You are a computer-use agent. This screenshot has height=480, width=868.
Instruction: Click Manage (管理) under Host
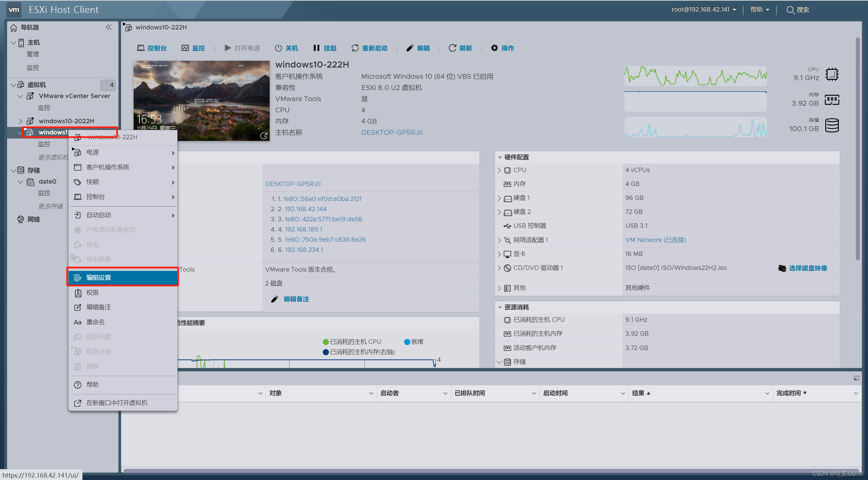(33, 54)
